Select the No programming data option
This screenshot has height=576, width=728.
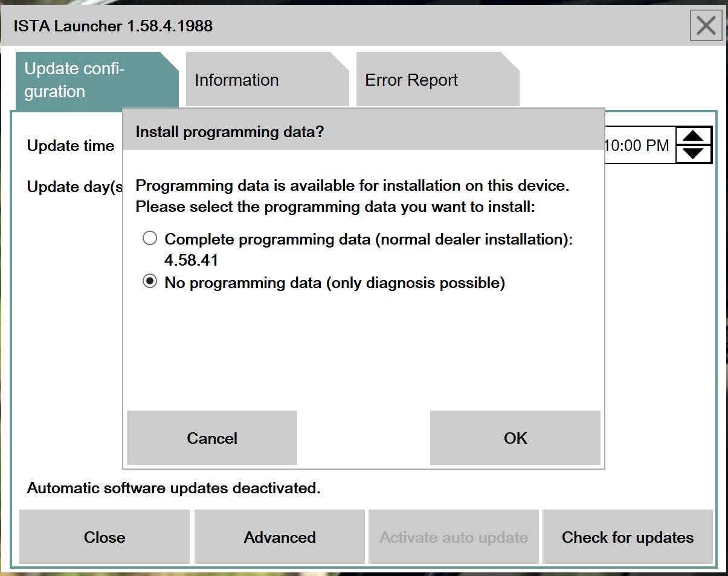tap(149, 281)
